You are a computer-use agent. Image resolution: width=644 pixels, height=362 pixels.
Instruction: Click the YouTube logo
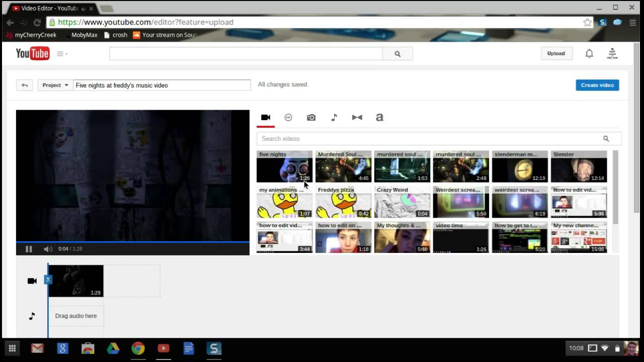click(33, 53)
